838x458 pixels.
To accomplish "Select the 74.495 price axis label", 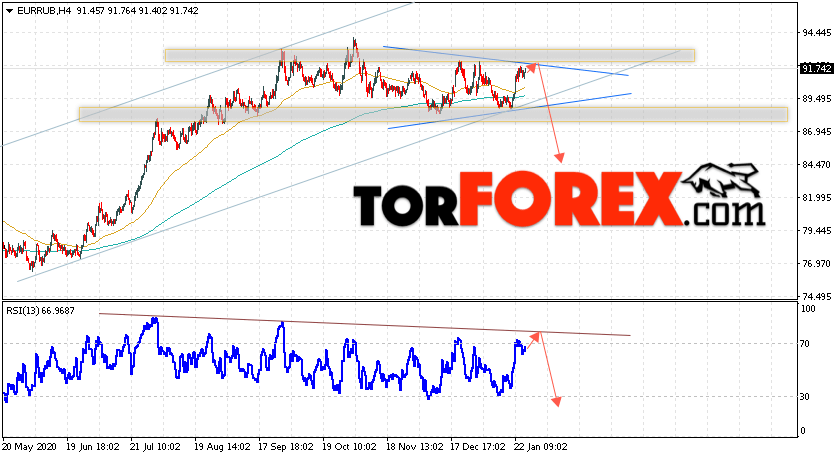I will tap(816, 297).
